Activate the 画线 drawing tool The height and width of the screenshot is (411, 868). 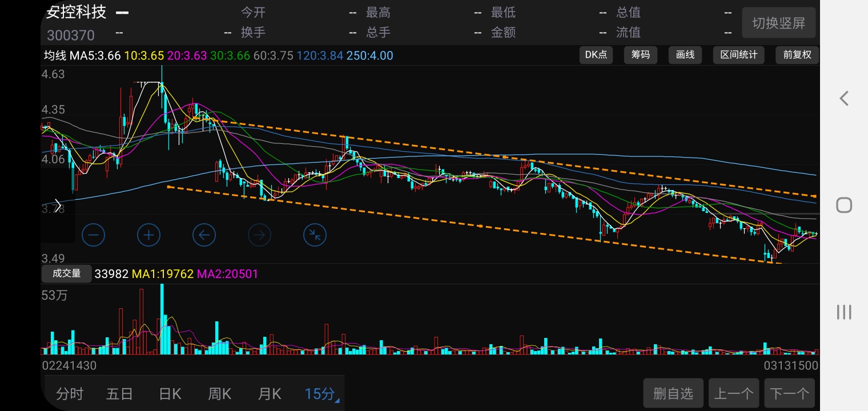tap(685, 55)
